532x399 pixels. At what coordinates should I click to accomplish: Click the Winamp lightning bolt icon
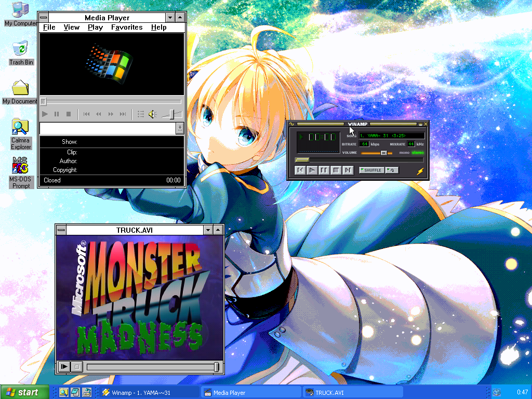(x=420, y=170)
